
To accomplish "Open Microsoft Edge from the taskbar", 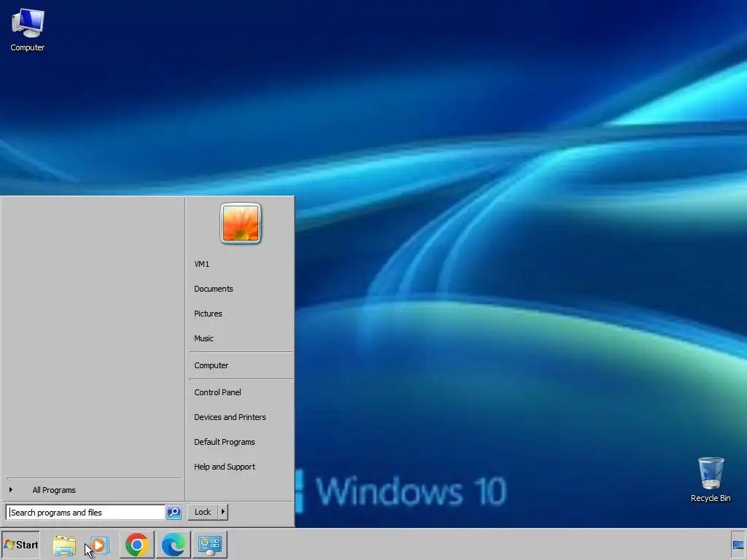I will 173,545.
